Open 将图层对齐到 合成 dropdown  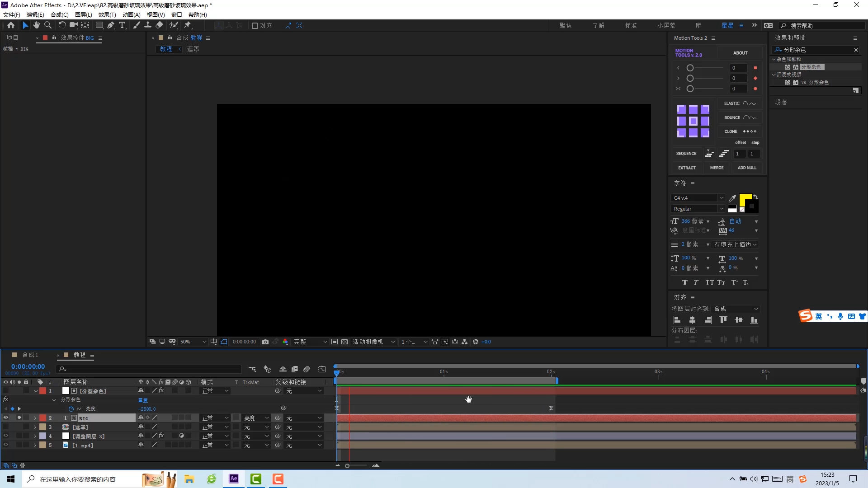coord(736,309)
